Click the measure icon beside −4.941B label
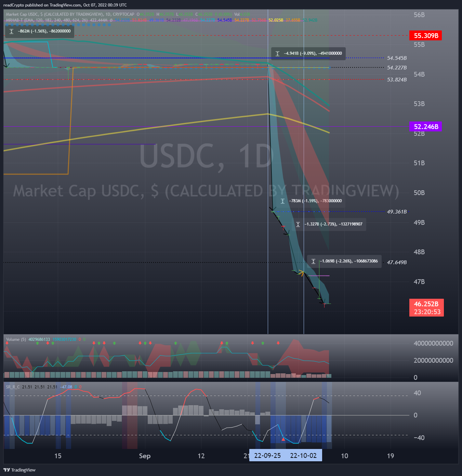Image resolution: width=462 pixels, height=476 pixels. coord(277,53)
